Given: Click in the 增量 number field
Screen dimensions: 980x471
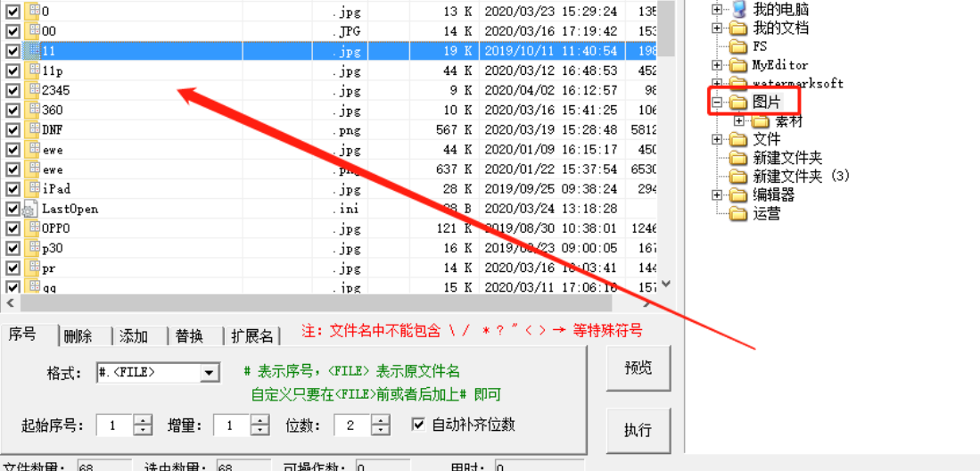Looking at the screenshot, I should click(x=231, y=426).
